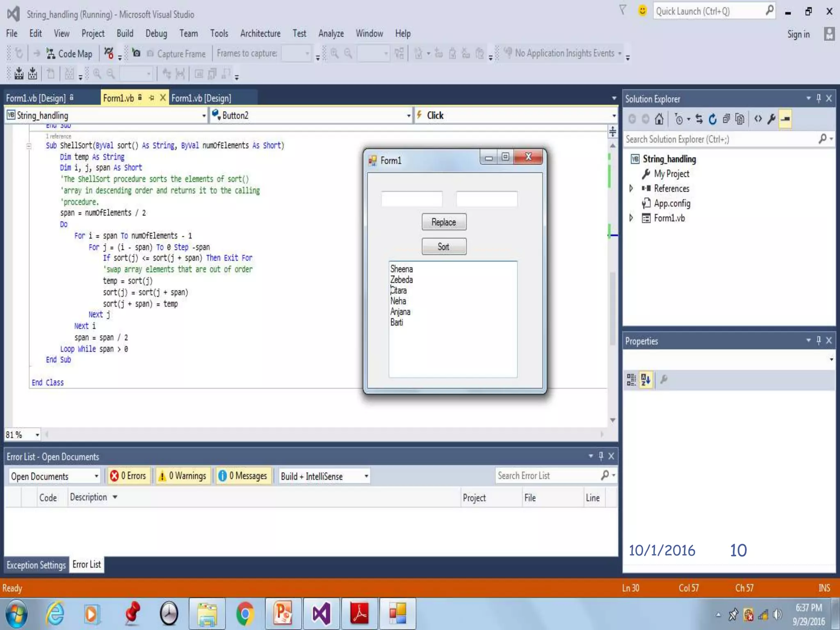The width and height of the screenshot is (840, 630).
Task: Toggle the 0 Errors filter
Action: [128, 476]
